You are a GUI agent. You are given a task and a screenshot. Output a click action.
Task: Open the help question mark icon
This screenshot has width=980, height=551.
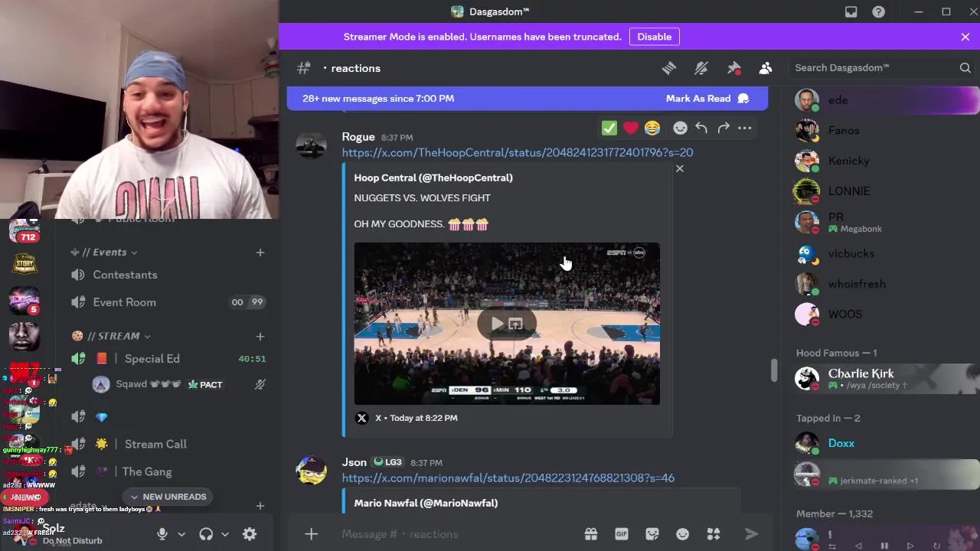878,11
